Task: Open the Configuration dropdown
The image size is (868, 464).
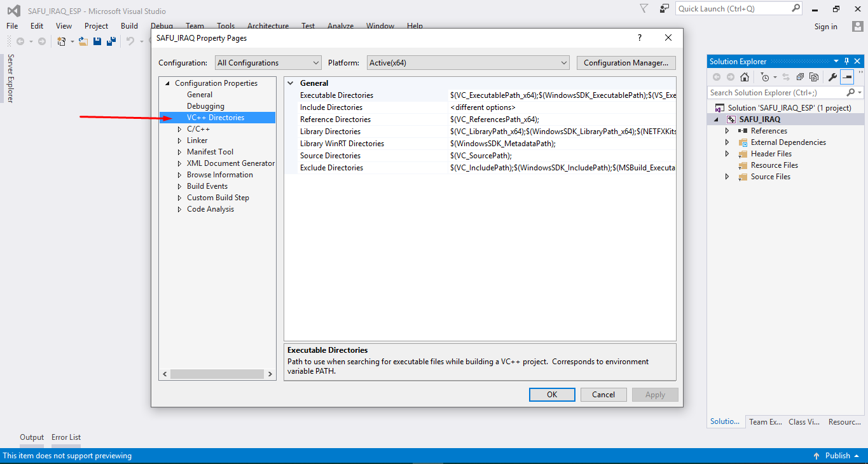Action: [x=268, y=63]
